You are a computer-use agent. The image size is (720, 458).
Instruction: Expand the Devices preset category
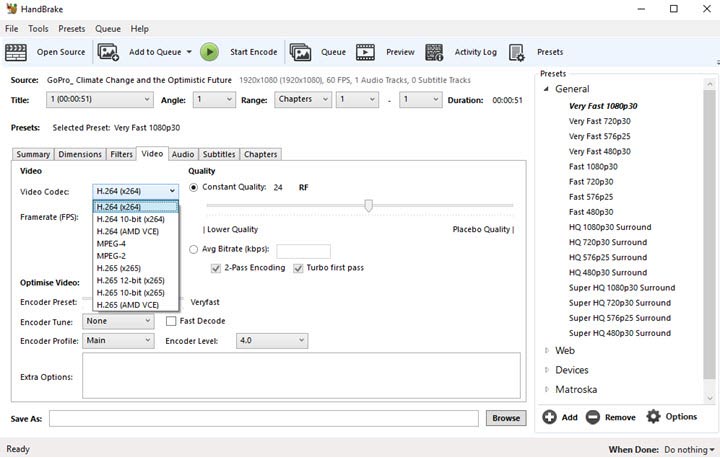[x=547, y=370]
